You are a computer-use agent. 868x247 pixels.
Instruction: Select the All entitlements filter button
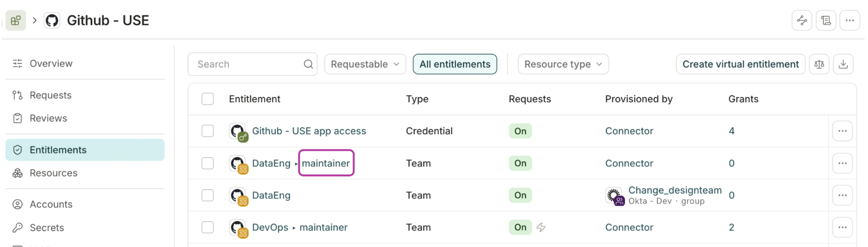455,64
